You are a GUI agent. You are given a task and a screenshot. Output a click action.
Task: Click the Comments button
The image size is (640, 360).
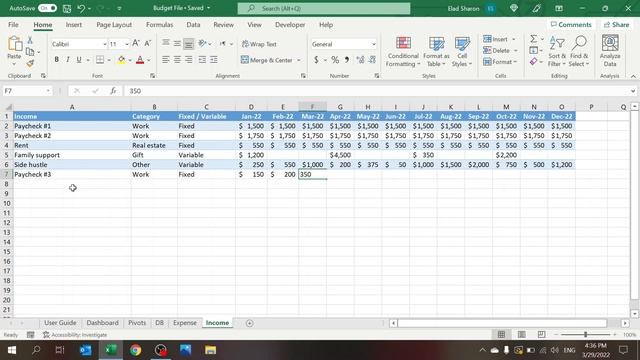[571, 24]
